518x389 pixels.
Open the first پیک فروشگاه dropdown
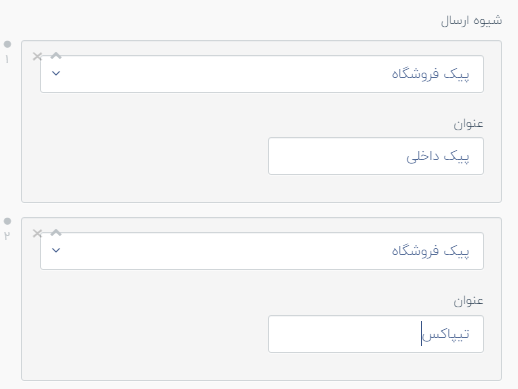(262, 74)
